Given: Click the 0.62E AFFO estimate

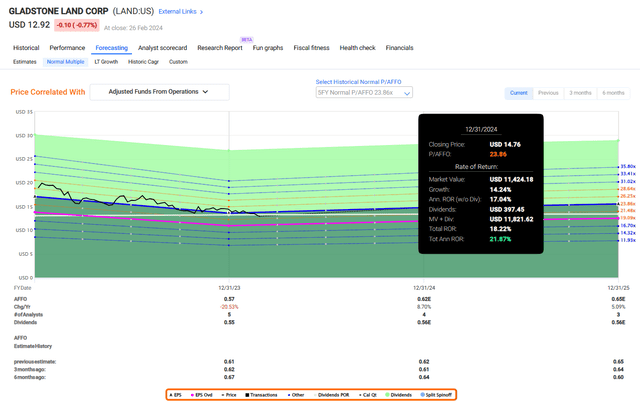Looking at the screenshot, I should coord(424,299).
